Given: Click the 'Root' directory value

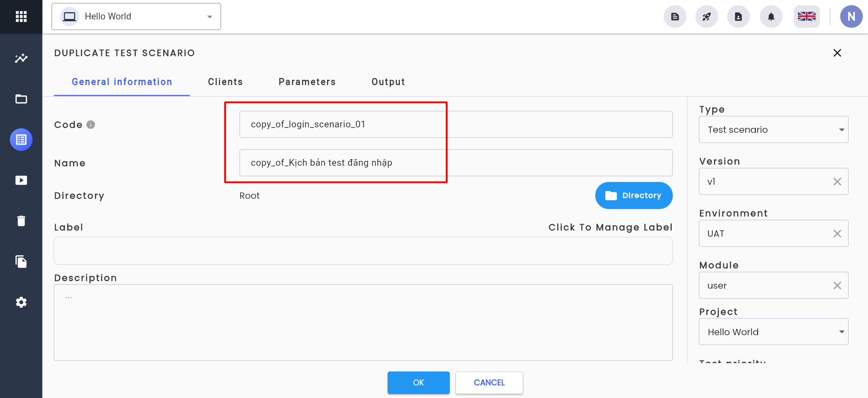Looking at the screenshot, I should [250, 196].
